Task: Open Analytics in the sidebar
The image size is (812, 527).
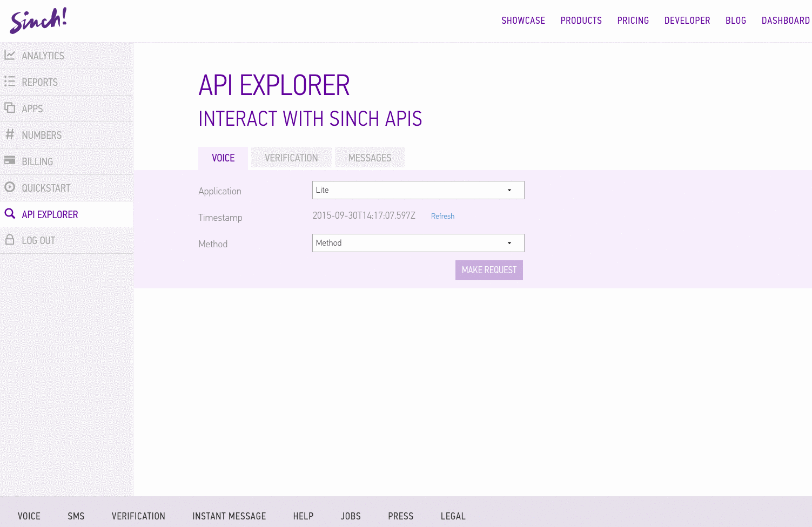Action: (x=66, y=56)
